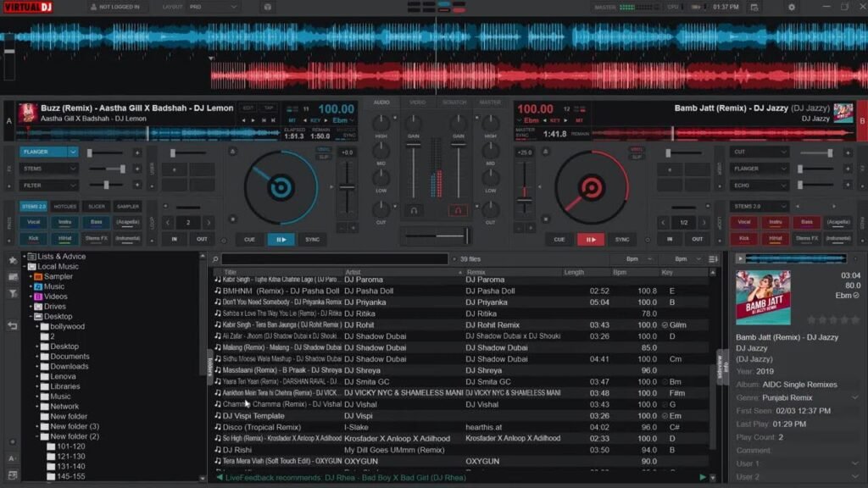Toggle the Acapella pad on left deck
This screenshot has height=488, width=868.
[128, 222]
